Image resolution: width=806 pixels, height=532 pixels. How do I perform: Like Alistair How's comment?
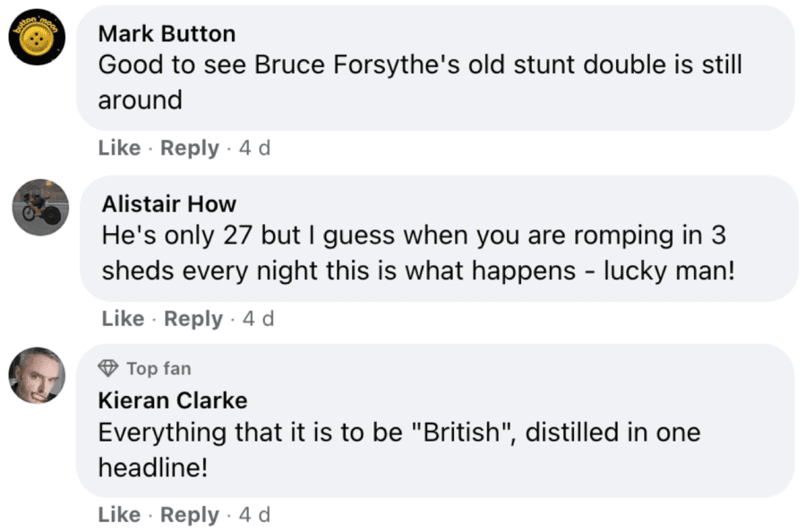[123, 319]
